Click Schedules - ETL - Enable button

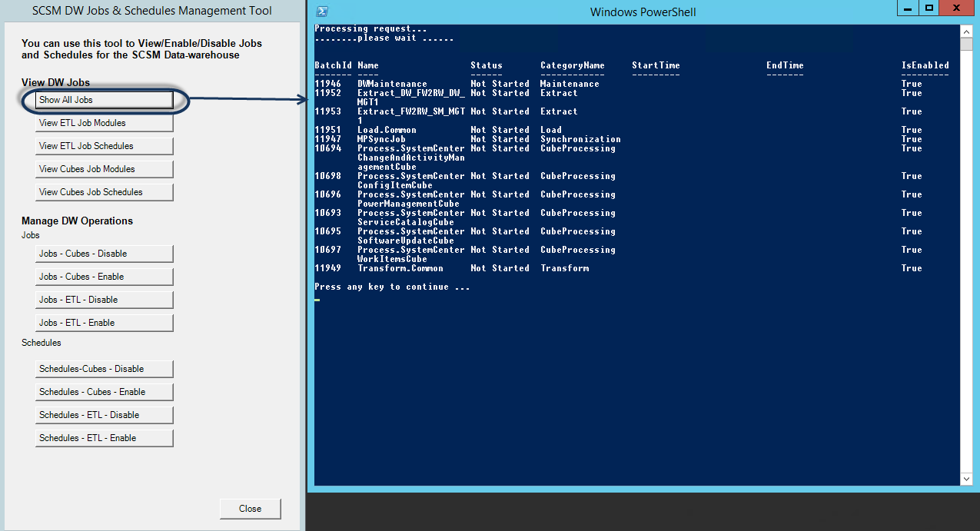click(105, 438)
